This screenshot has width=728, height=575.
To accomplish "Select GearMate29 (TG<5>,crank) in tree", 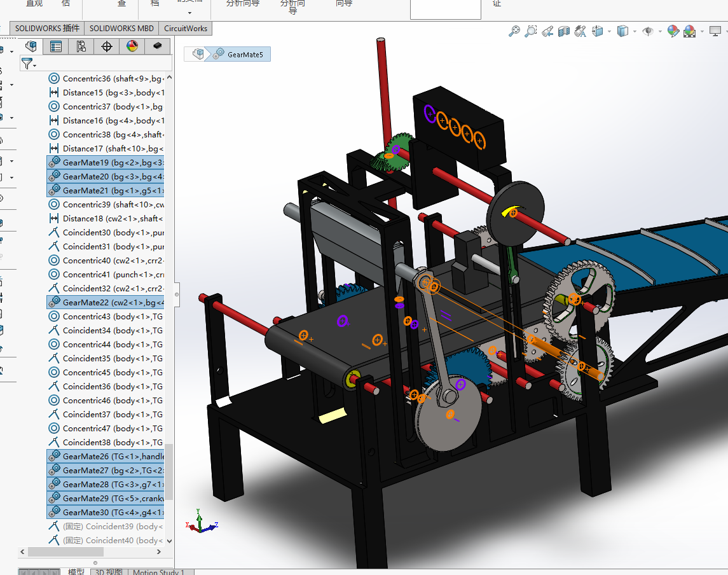I will pos(106,499).
